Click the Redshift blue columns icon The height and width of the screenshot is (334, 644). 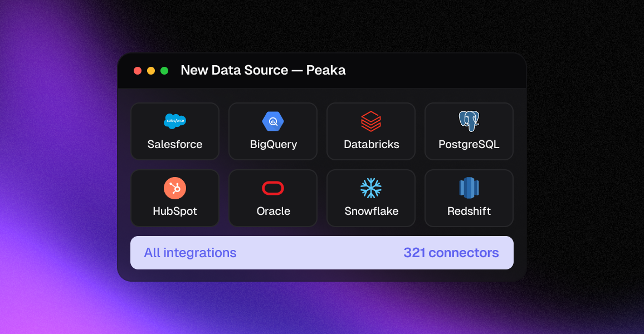[x=469, y=188]
